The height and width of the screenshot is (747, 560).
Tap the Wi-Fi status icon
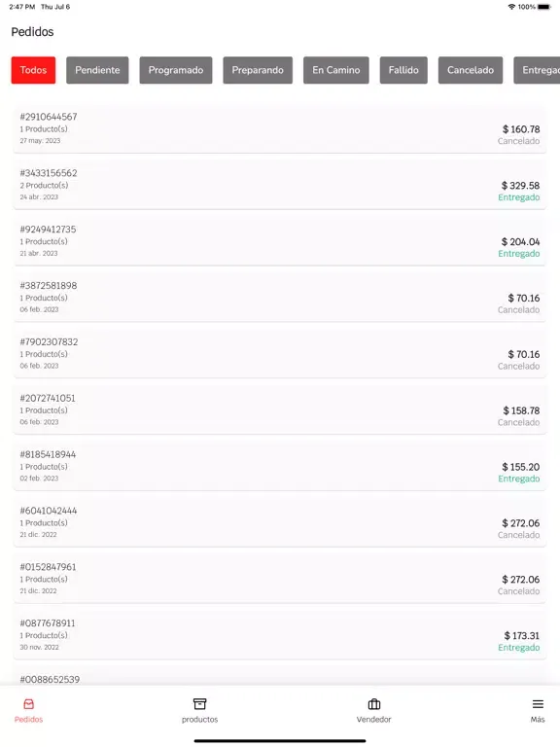click(x=512, y=7)
